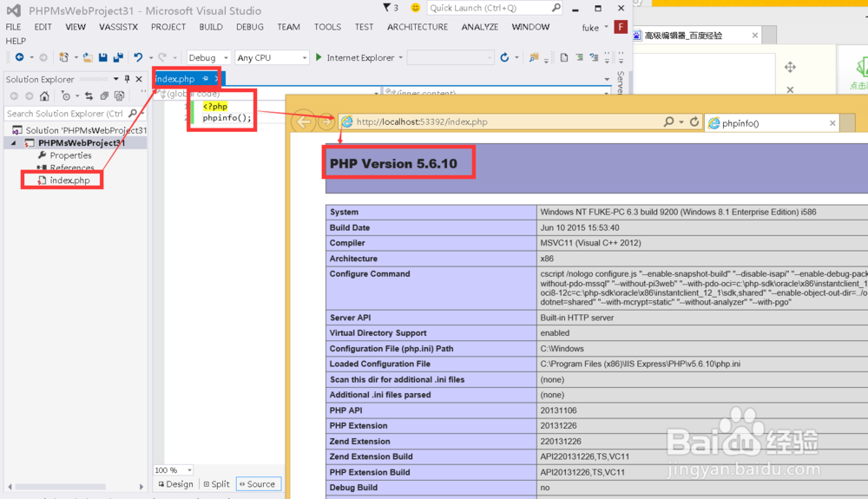Switch to Design view
Viewport: 868px width, 499px height.
click(175, 484)
